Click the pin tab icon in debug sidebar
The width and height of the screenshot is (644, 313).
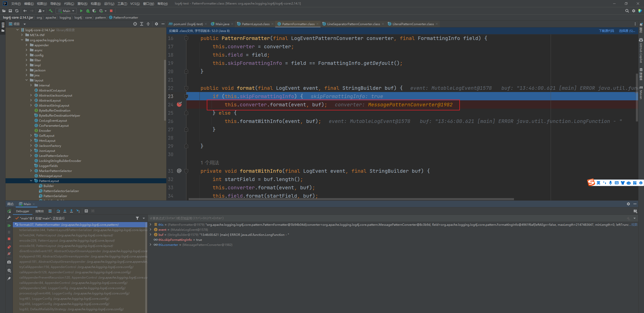pos(9,279)
